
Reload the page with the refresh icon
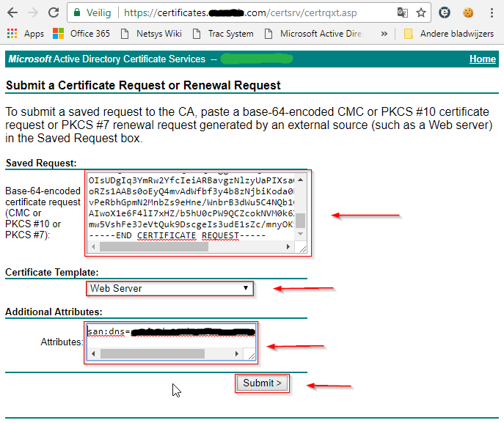point(54,12)
